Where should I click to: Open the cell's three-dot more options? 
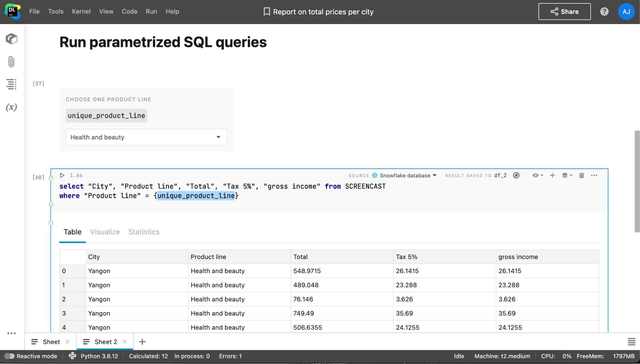[594, 175]
